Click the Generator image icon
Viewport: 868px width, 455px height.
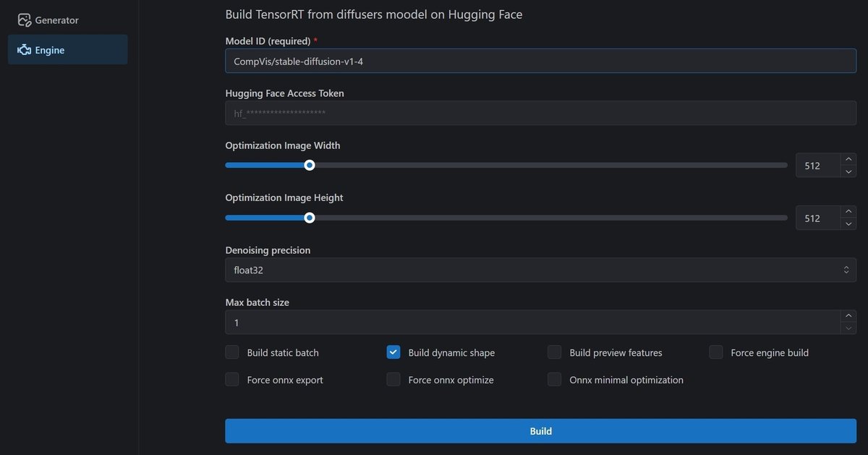click(x=25, y=20)
